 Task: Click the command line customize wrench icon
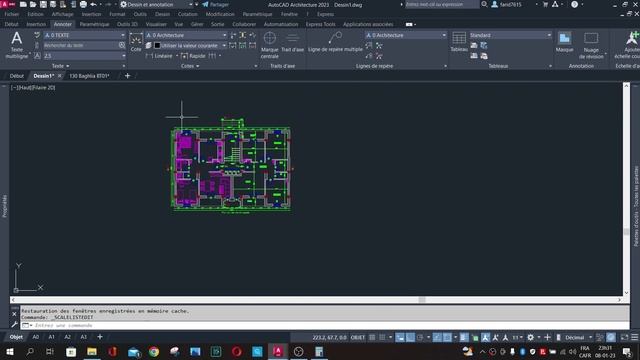pyautogui.click(x=14, y=325)
